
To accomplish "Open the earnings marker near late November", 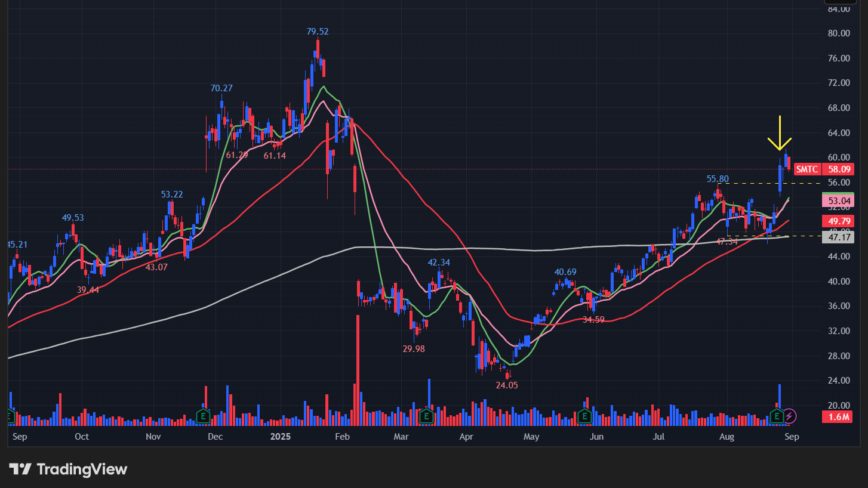I will [204, 415].
